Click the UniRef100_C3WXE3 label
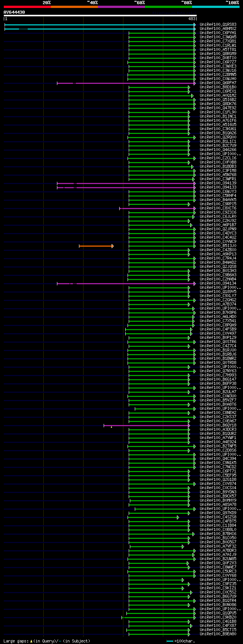 218,66
